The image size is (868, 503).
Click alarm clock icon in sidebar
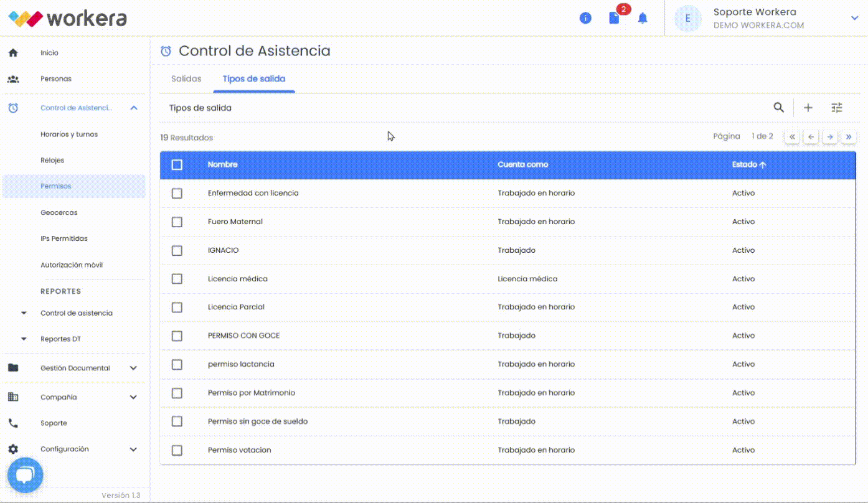tap(13, 108)
